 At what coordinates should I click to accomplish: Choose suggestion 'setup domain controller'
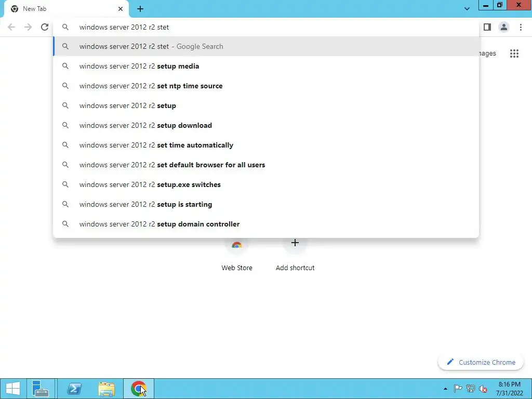[x=266, y=224]
